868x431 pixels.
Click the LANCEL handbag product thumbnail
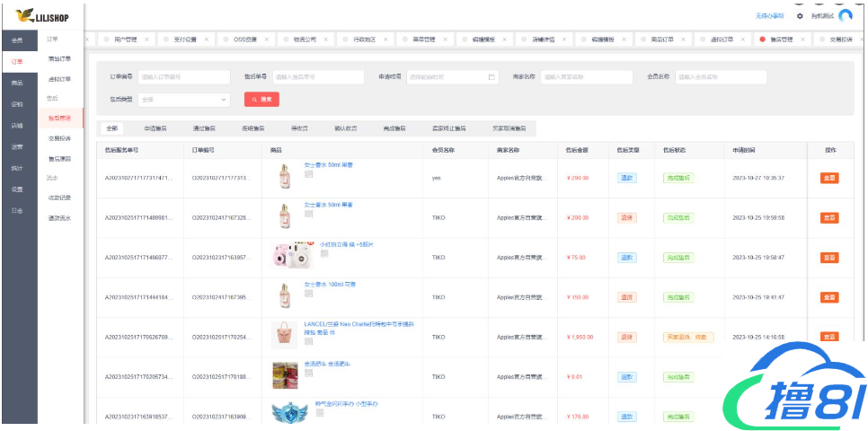click(285, 336)
